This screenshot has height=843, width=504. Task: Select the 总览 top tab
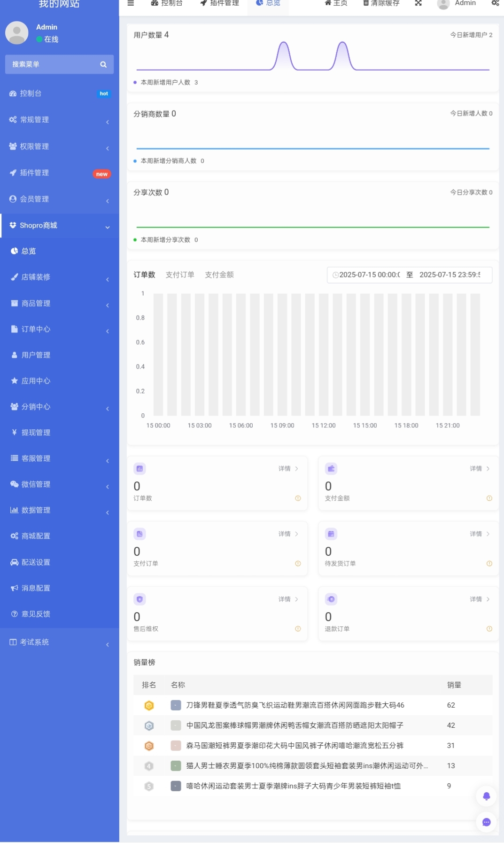(268, 3)
